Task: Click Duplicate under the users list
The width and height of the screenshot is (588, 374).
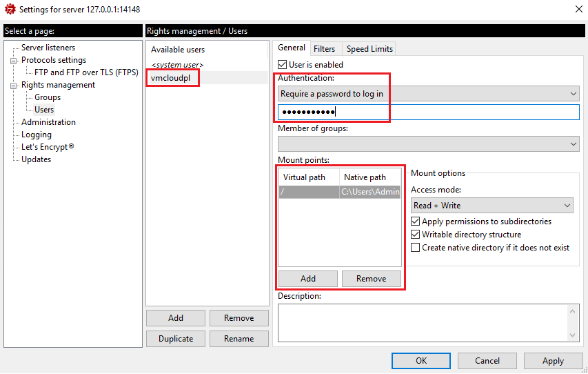Action: point(176,339)
